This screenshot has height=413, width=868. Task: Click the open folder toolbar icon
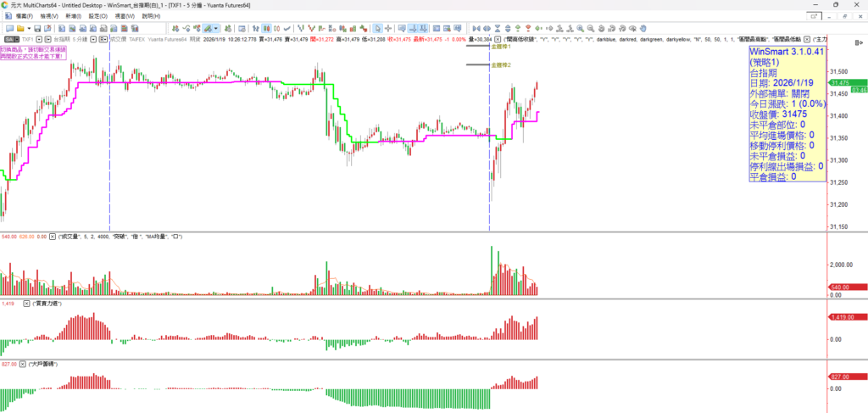click(22, 28)
